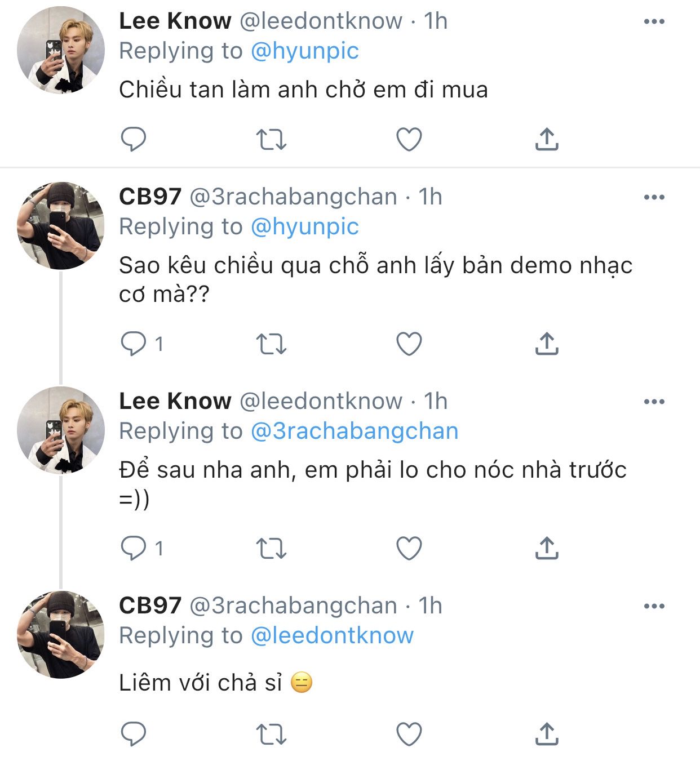Open the @leedontknow mention in CB97's reply

(332, 636)
